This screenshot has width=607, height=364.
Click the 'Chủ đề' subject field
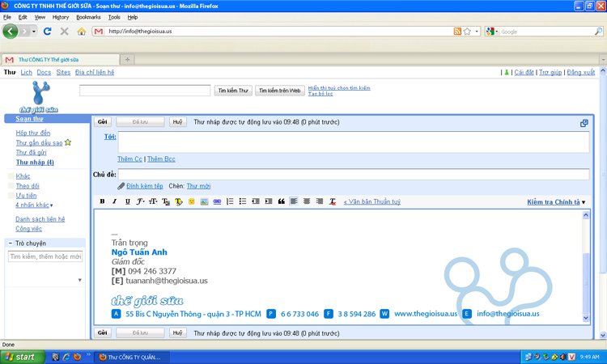pos(354,174)
